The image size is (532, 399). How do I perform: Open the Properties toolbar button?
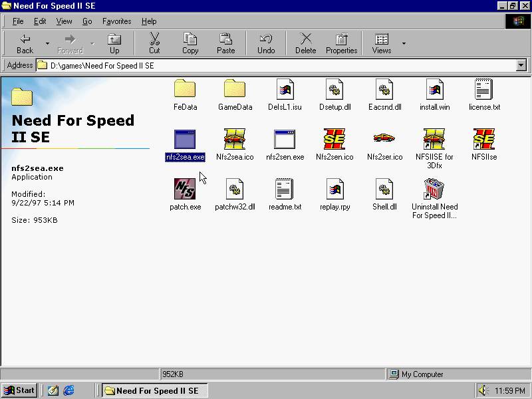point(341,43)
